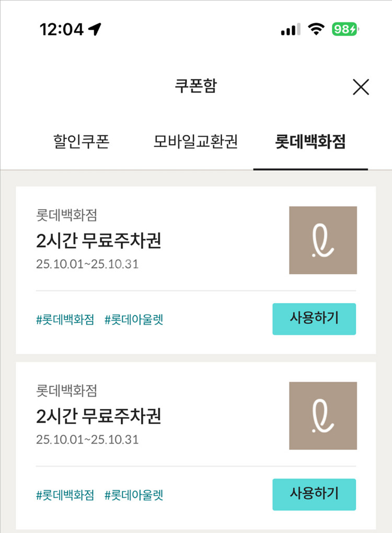Viewport: 392px width, 533px height.
Task: Tap the Wi-Fi icon in status bar
Action: tap(316, 30)
